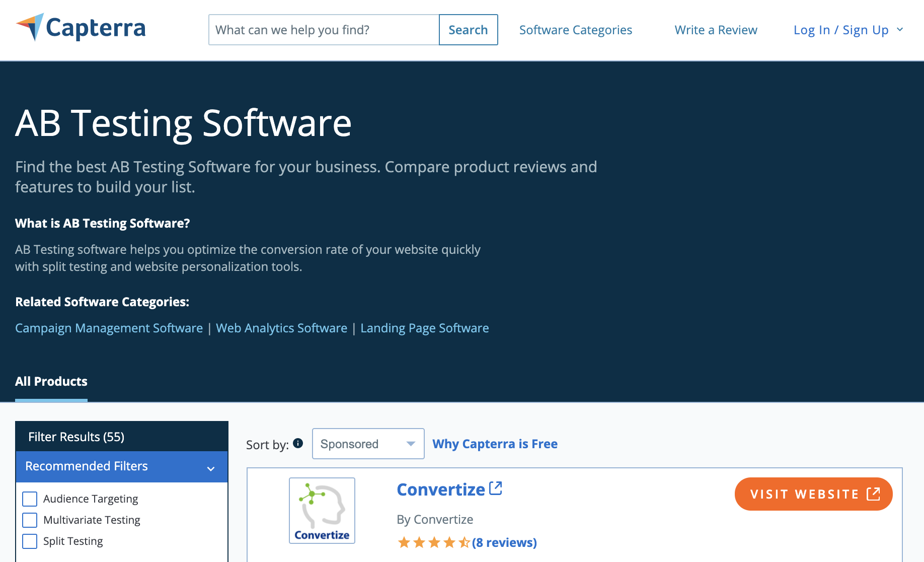Focus the 'What can we help you find?' field
Viewport: 924px width, 562px height.
coord(324,30)
